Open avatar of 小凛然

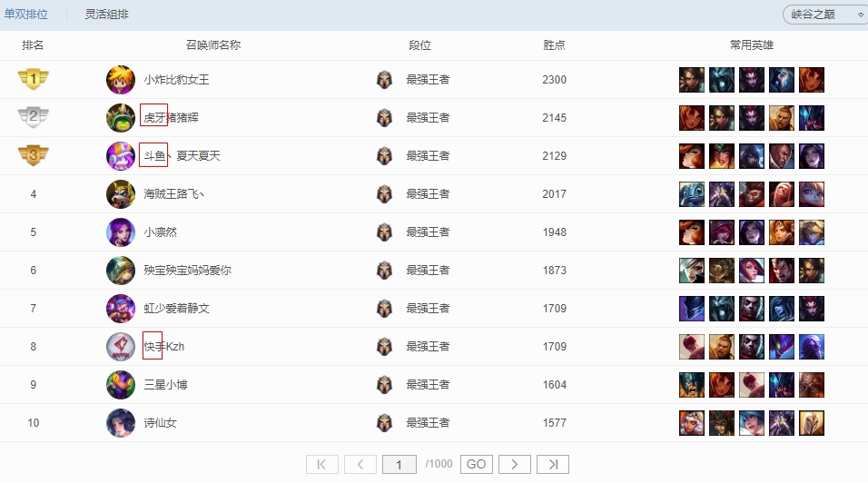pyautogui.click(x=121, y=232)
